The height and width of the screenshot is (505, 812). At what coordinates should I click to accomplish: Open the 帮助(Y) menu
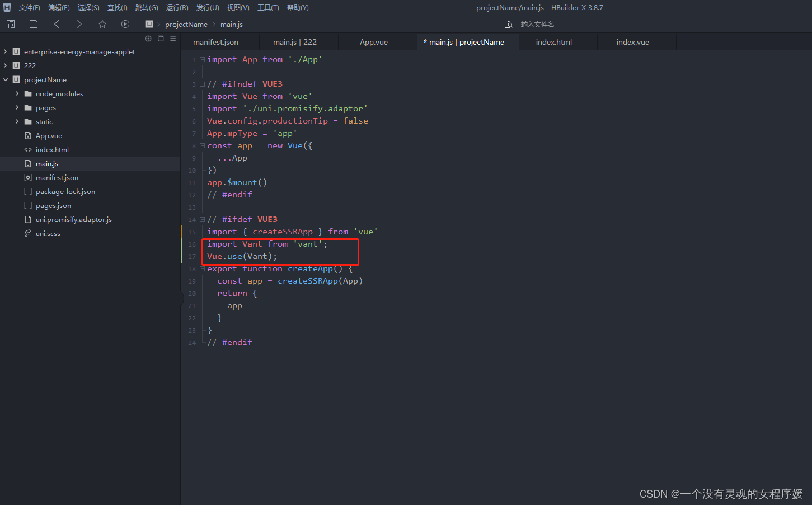pos(298,8)
